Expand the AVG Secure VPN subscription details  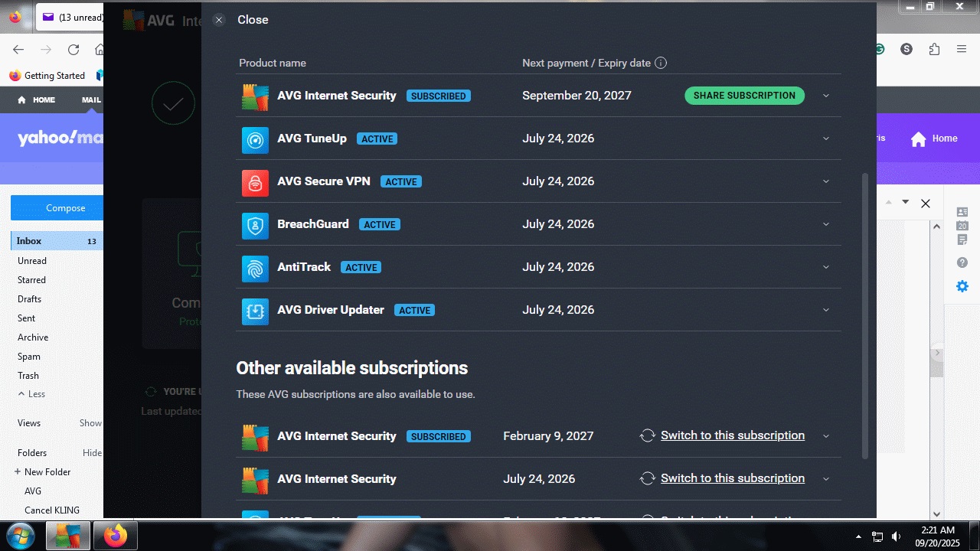[825, 181]
